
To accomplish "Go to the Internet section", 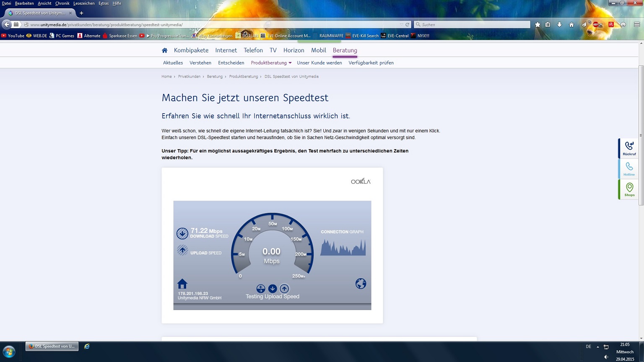I will [226, 50].
